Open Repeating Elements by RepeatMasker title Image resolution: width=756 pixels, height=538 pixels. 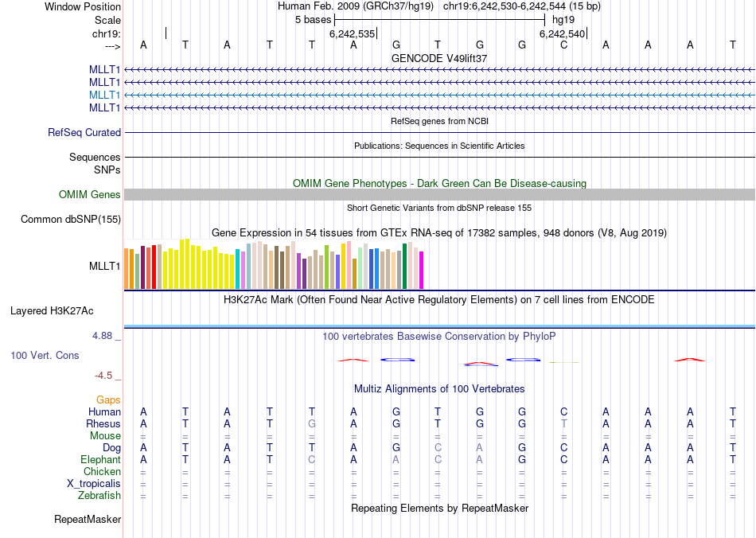point(439,508)
